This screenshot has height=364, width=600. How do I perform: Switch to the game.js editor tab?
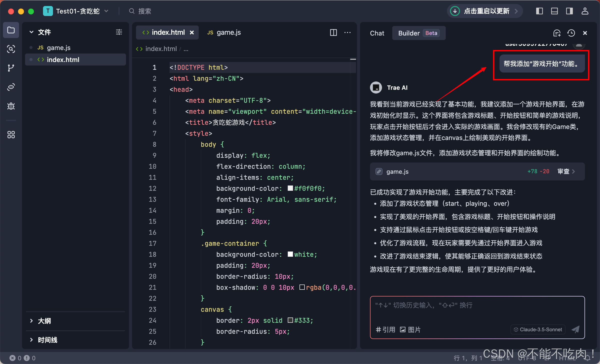tap(224, 32)
